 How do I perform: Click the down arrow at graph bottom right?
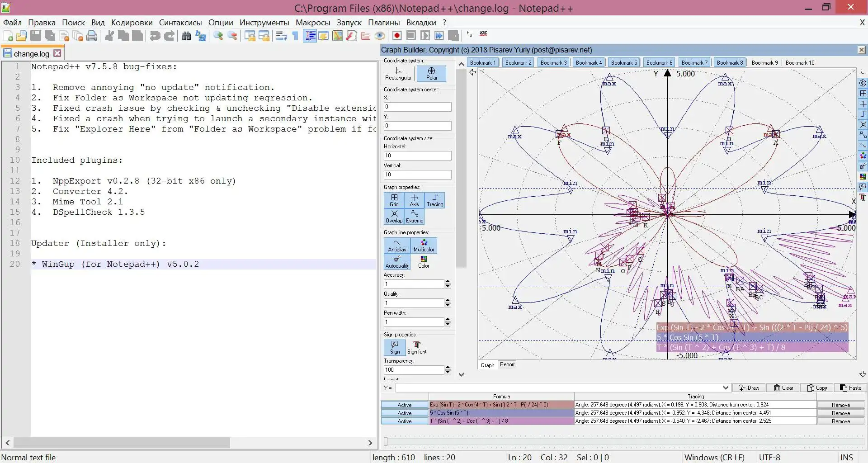(863, 374)
